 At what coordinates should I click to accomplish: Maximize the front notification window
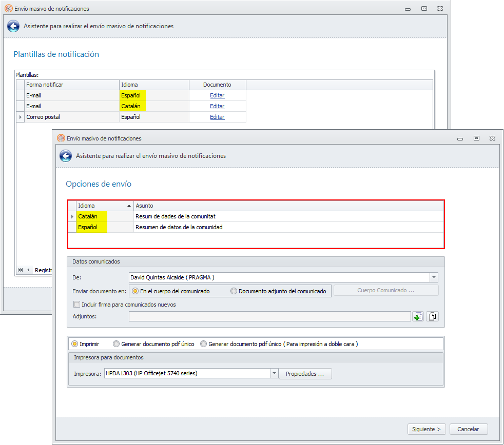[476, 138]
